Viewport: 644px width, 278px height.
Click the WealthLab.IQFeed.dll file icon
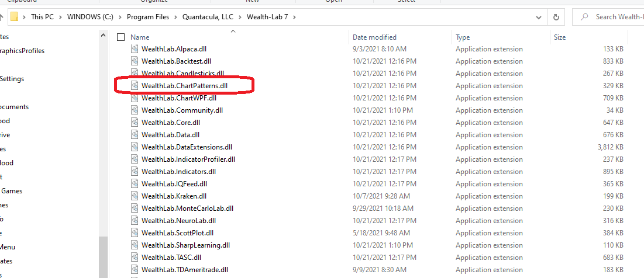coord(135,184)
